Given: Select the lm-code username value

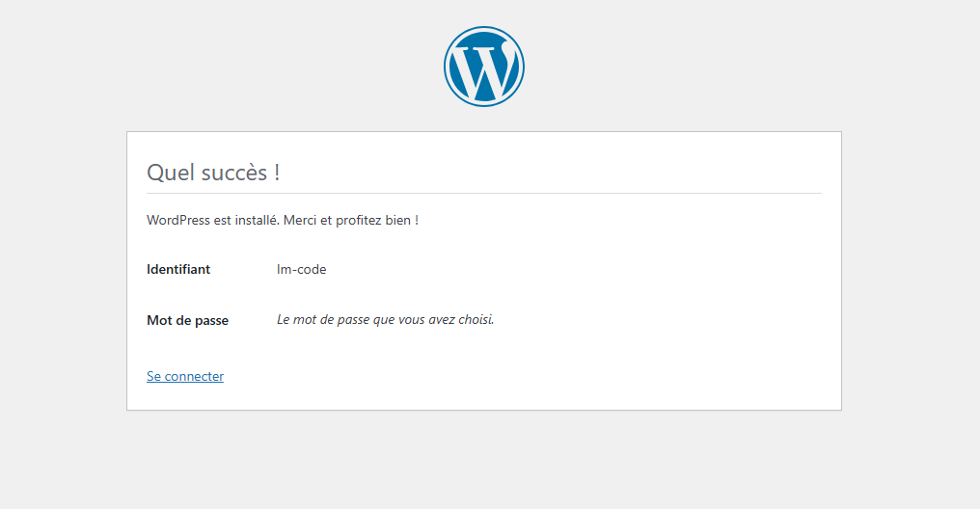Looking at the screenshot, I should [302, 270].
